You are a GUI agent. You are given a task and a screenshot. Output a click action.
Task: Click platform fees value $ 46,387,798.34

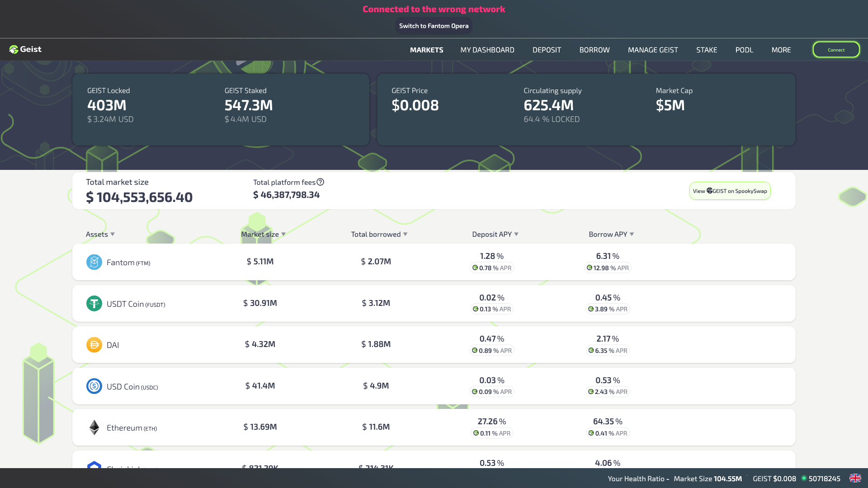coord(286,195)
